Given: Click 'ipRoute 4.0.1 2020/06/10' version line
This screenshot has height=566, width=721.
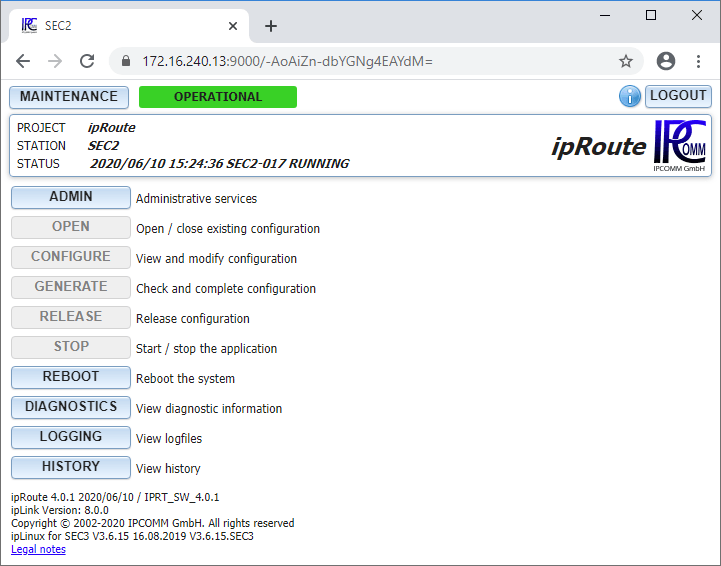Looking at the screenshot, I should 115,497.
